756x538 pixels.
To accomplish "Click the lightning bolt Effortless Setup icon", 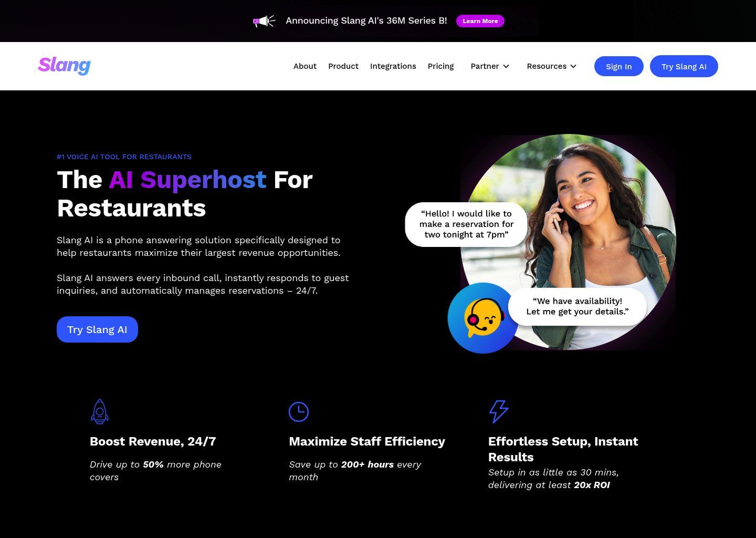I will tap(499, 411).
